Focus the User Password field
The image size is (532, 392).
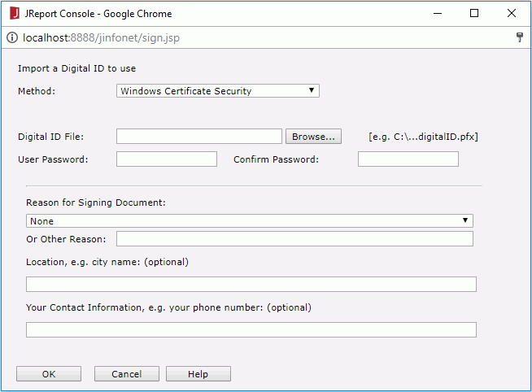[x=167, y=159]
